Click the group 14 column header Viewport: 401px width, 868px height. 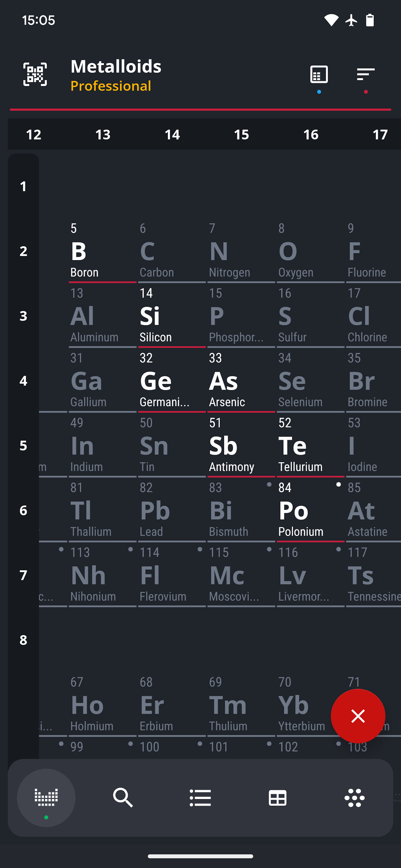coord(172,134)
